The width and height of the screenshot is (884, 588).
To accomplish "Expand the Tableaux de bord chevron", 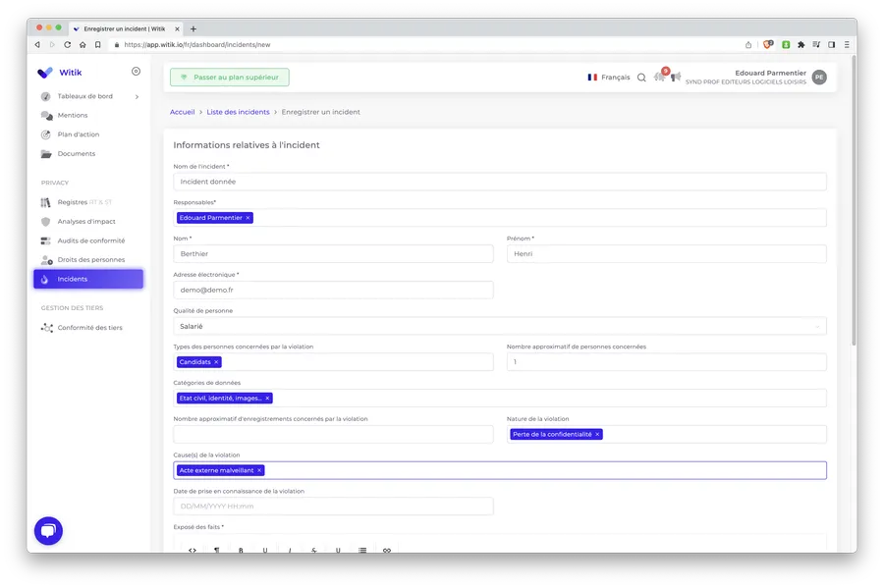I will coord(137,97).
